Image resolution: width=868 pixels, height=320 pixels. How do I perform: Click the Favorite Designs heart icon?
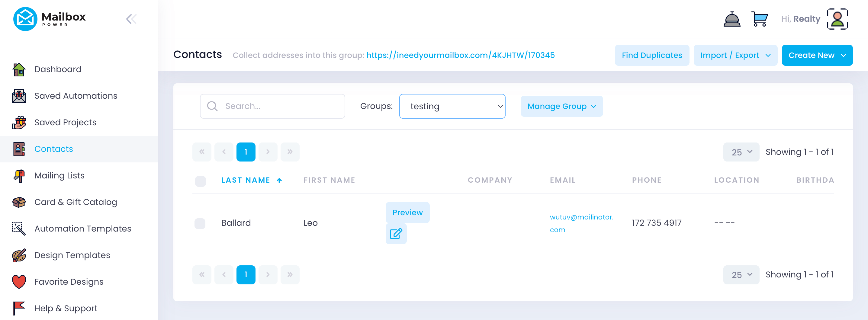coord(19,282)
